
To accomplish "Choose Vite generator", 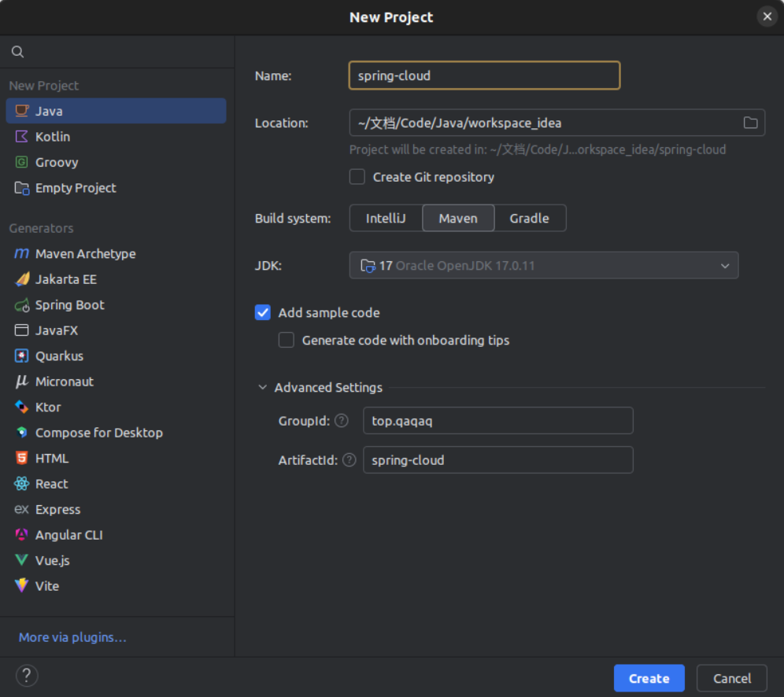I will pyautogui.click(x=116, y=585).
